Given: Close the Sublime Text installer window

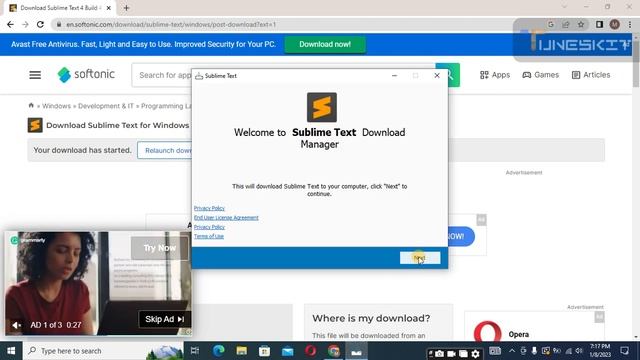Looking at the screenshot, I should point(437,76).
